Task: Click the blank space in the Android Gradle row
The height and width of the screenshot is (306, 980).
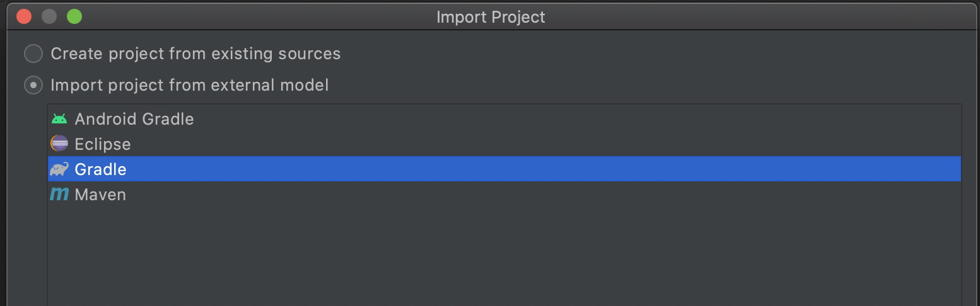Action: [x=536, y=119]
